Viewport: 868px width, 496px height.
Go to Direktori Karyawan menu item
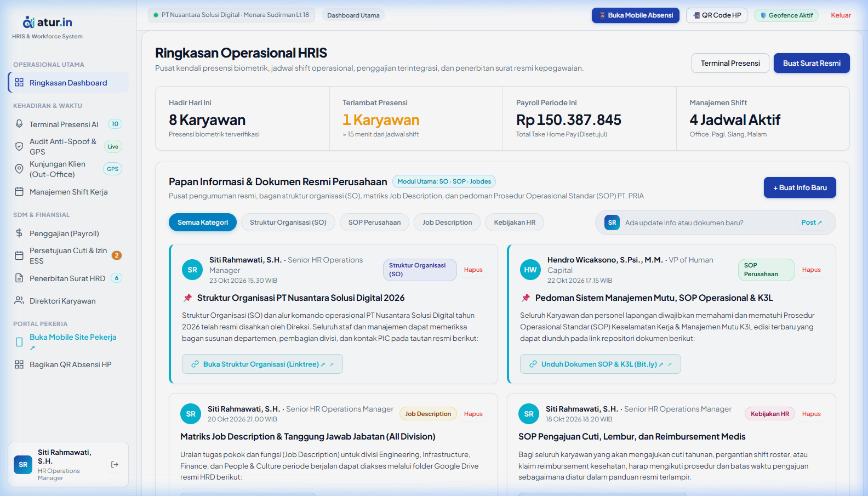tap(68, 301)
